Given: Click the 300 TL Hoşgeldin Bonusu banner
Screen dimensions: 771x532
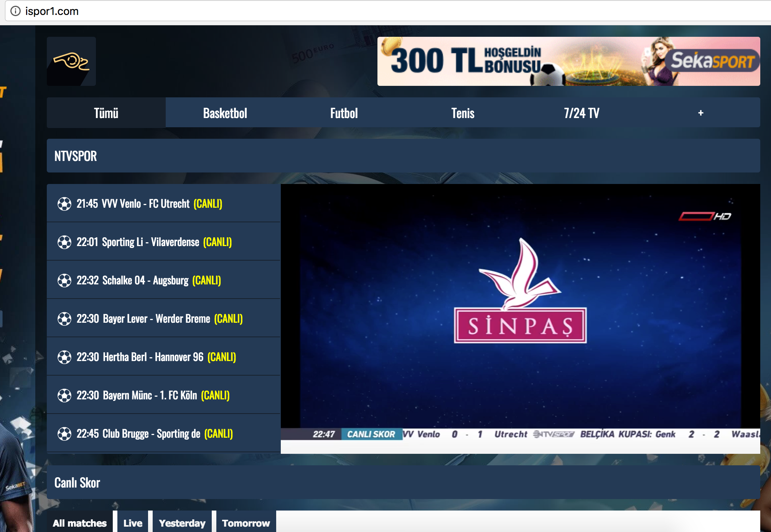Looking at the screenshot, I should coord(568,61).
